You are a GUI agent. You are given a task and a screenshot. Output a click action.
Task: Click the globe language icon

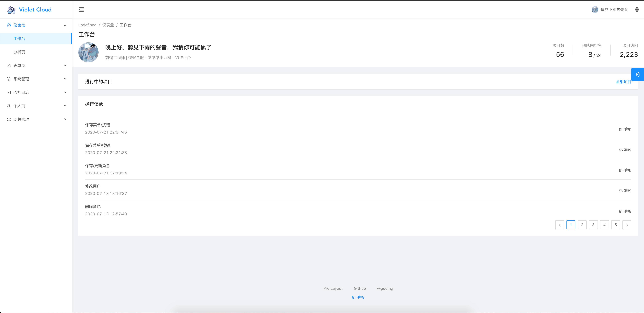tap(637, 10)
